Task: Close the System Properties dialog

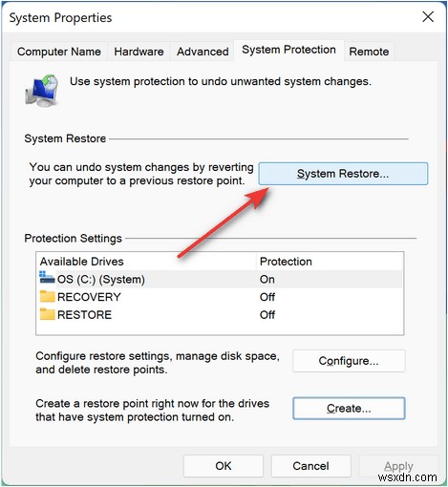Action: pos(428,17)
